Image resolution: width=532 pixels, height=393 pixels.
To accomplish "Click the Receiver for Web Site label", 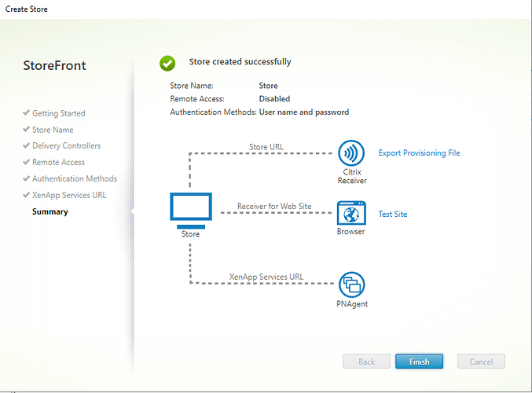I will click(274, 207).
